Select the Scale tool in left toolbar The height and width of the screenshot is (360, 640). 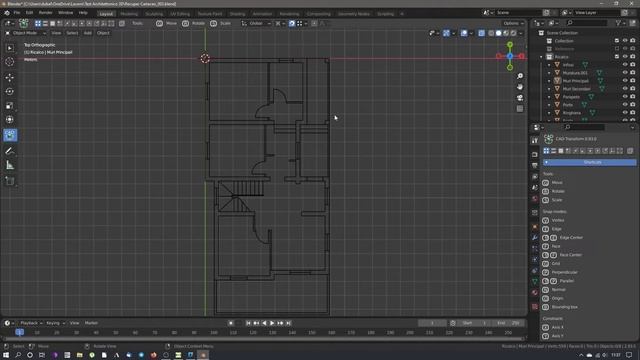click(x=10, y=106)
